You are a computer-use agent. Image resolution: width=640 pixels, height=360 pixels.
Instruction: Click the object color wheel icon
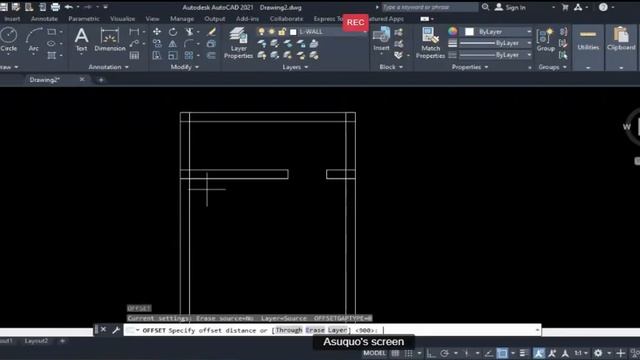453,31
